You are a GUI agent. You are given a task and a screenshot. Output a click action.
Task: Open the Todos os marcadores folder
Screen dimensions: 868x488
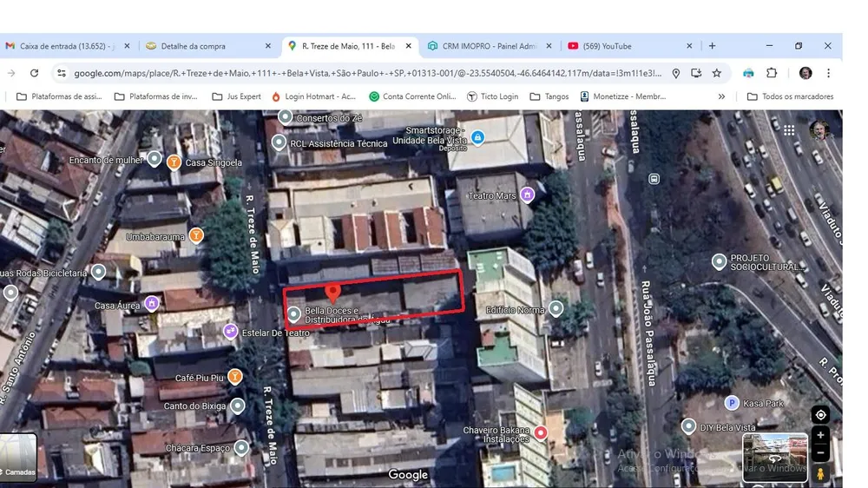(x=790, y=96)
